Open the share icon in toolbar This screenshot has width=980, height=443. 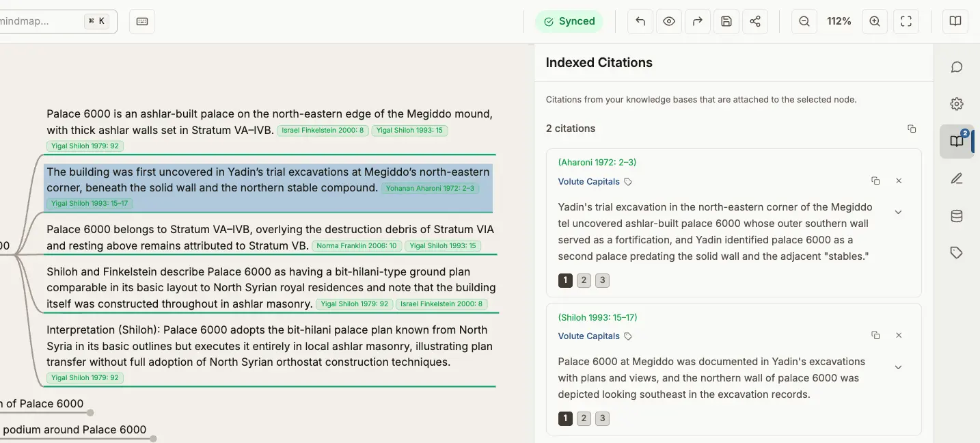(x=755, y=21)
